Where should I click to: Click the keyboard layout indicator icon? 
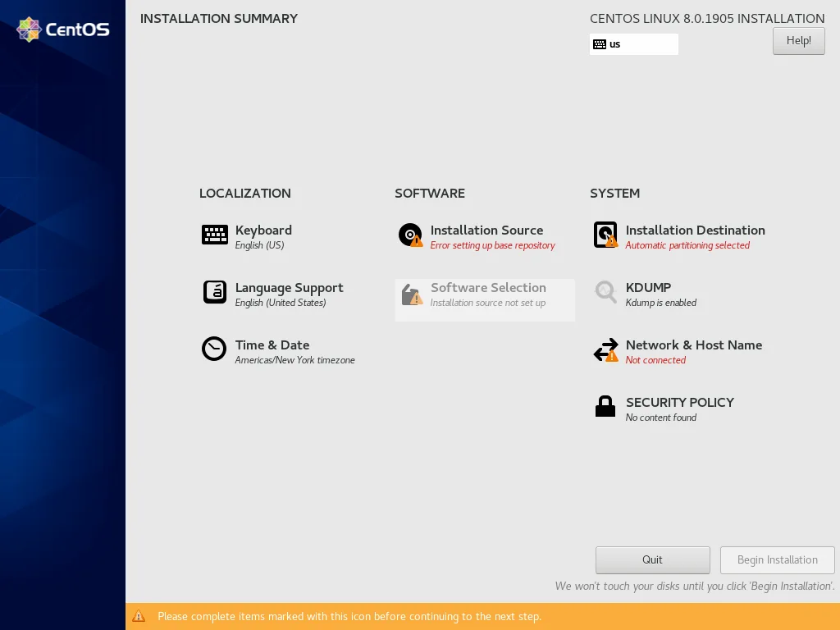600,43
